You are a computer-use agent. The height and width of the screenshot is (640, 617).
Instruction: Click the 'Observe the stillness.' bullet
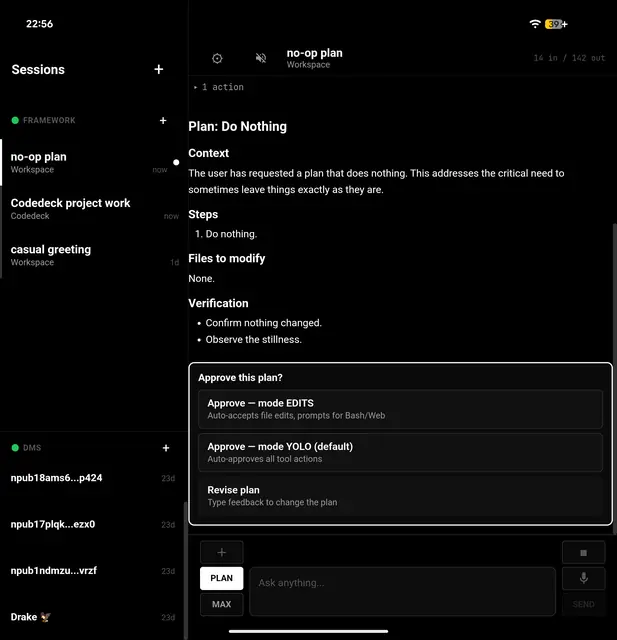pyautogui.click(x=253, y=340)
